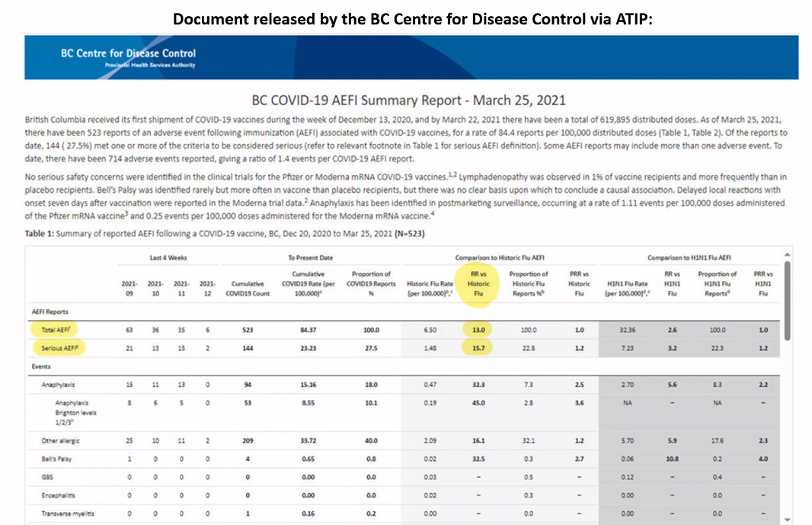Viewport: 812px width, 525px height.
Task: Click the 'Encephalitis' row label
Action: (x=58, y=495)
